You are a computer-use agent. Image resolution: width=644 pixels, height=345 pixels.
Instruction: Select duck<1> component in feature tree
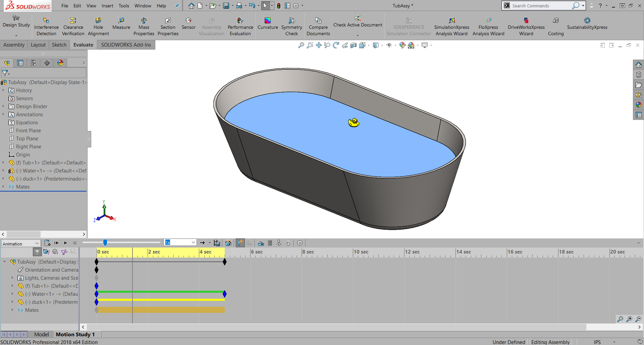click(51, 179)
